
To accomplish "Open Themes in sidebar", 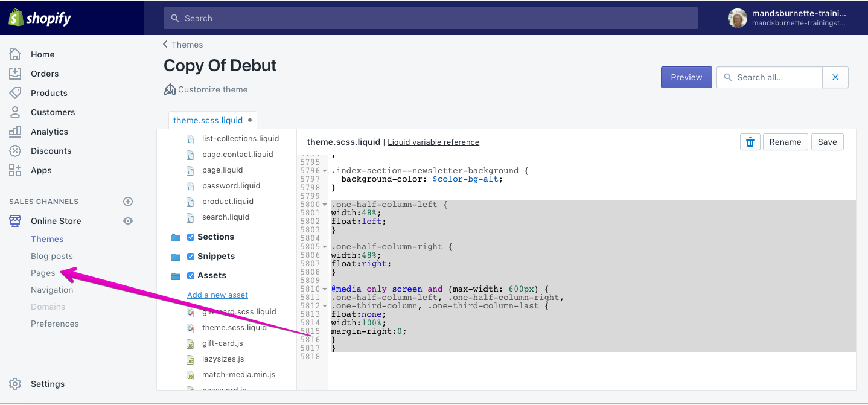I will [x=47, y=239].
